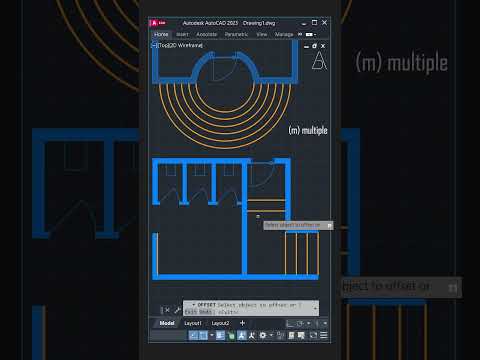The height and width of the screenshot is (360, 480).
Task: Toggle clean screen icon
Action: click(x=313, y=335)
